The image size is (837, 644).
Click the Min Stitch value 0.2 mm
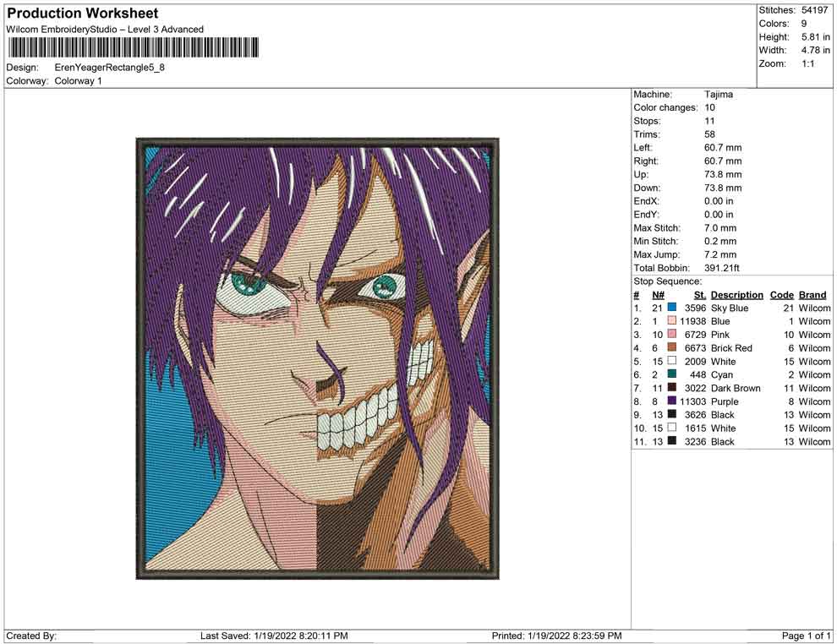click(720, 241)
